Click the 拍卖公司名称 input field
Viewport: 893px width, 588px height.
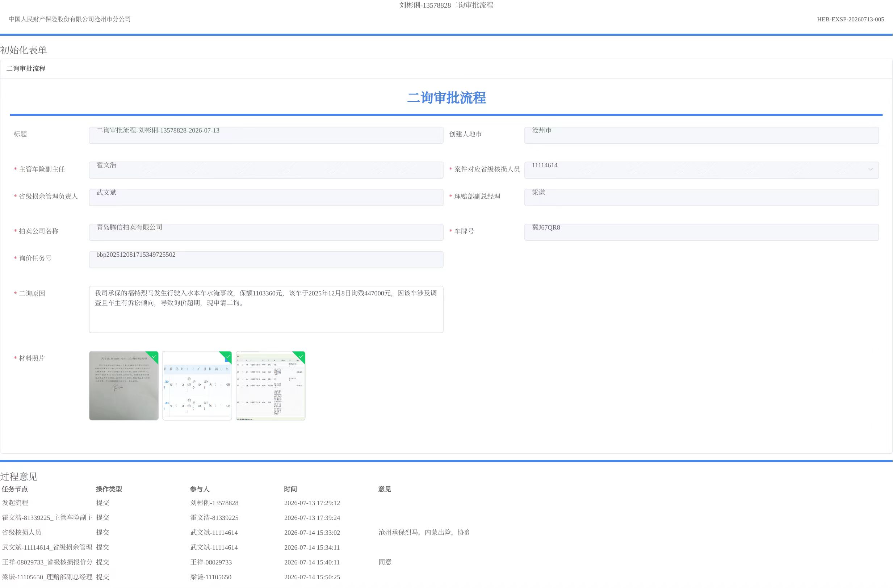(x=266, y=232)
